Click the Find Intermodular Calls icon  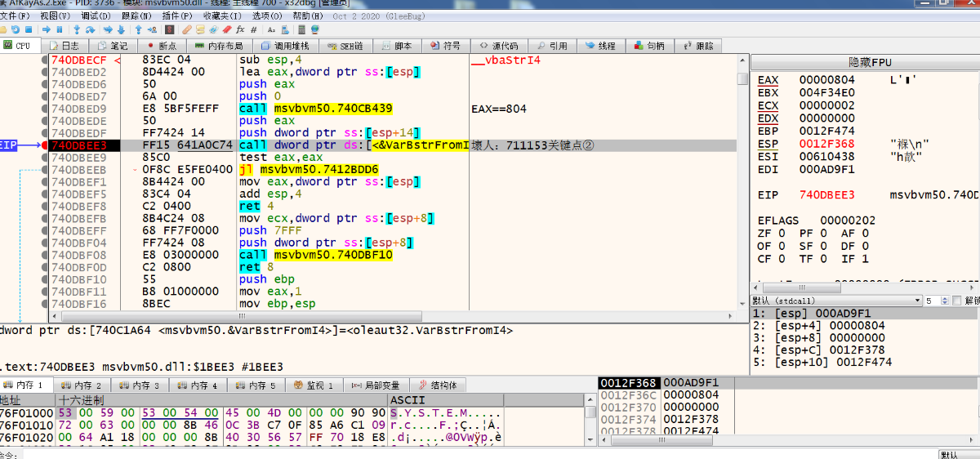click(x=285, y=29)
